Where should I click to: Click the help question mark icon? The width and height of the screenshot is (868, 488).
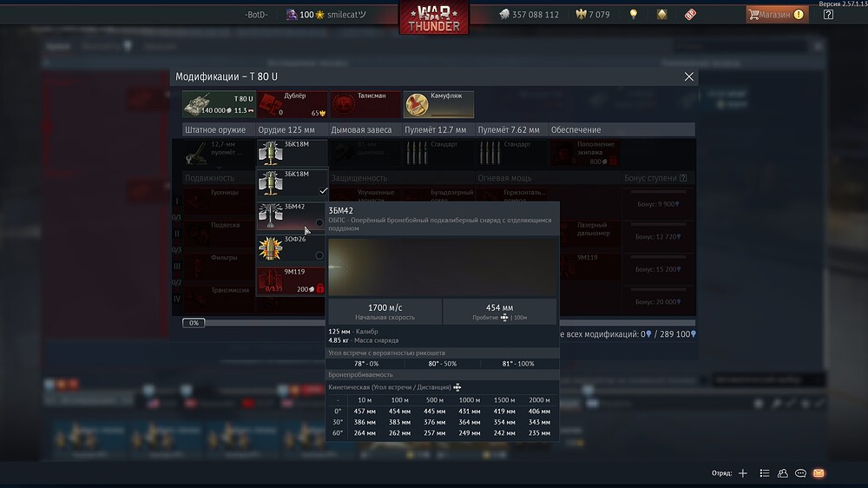tap(828, 15)
